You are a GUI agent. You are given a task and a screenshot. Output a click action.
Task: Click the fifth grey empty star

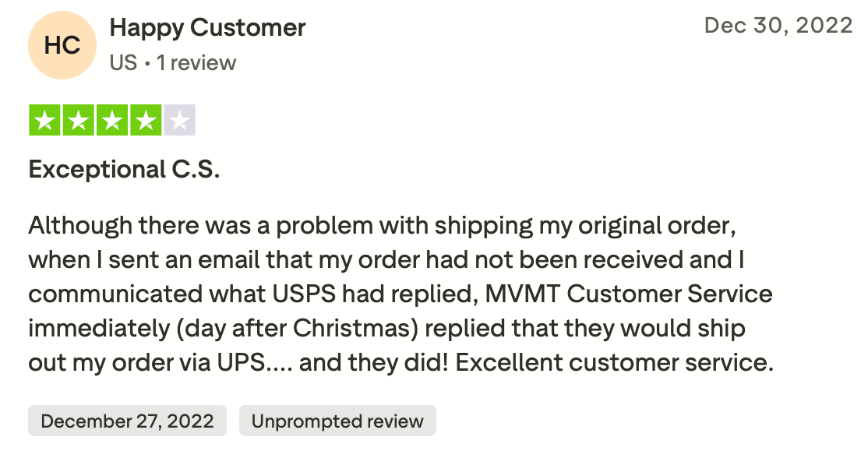179,120
